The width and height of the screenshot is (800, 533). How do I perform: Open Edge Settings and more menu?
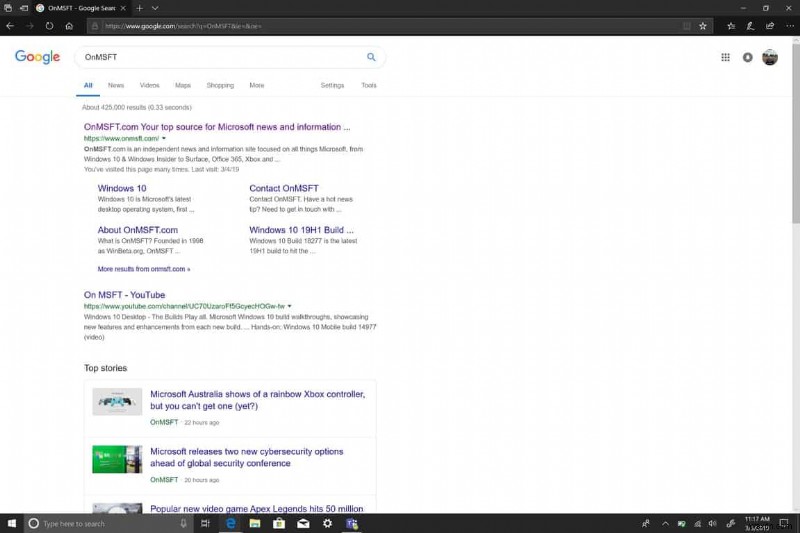pyautogui.click(x=789, y=26)
